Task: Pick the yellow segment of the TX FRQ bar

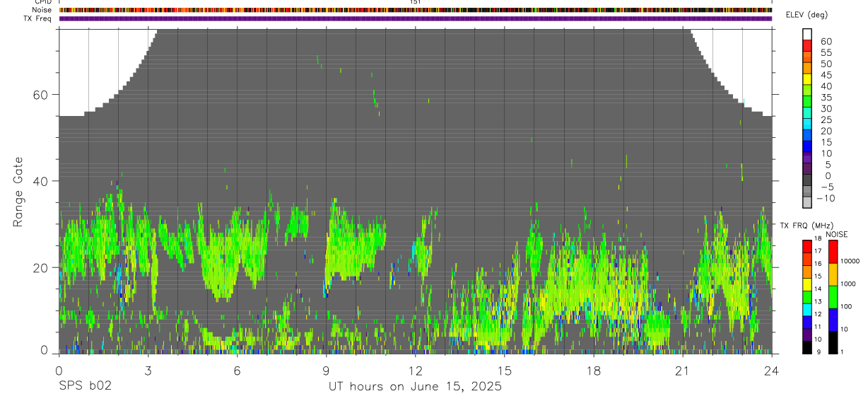Action: [x=807, y=284]
